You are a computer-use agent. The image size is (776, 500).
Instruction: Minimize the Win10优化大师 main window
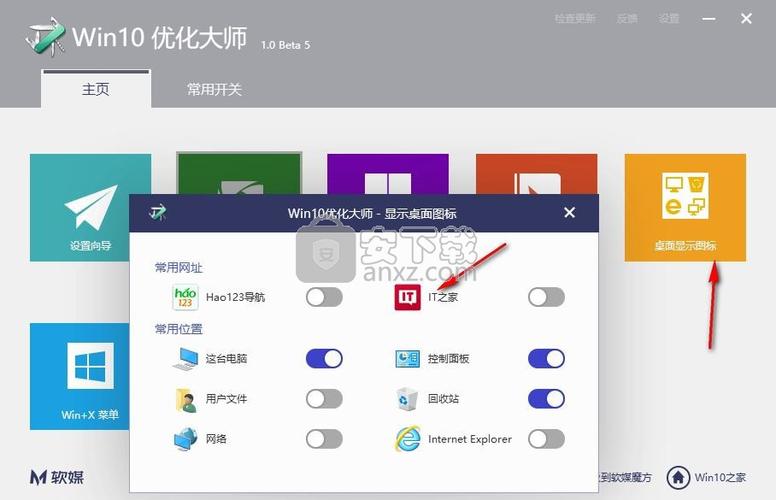point(709,19)
